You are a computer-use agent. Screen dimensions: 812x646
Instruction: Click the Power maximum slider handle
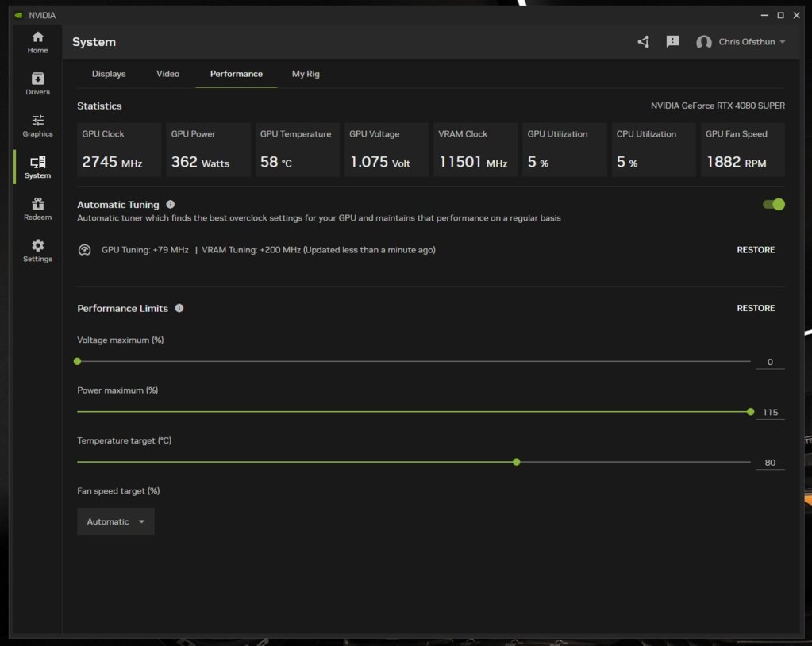point(750,412)
